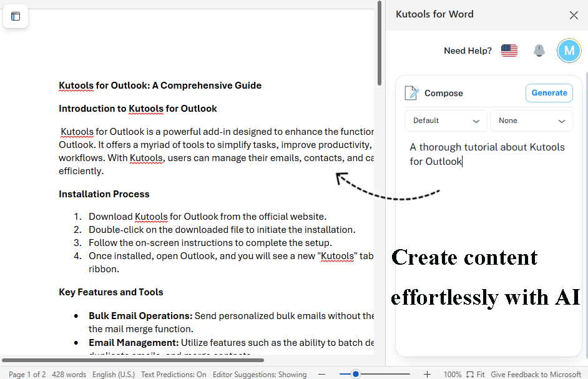588x379 pixels.
Task: Toggle Editor Suggestions visibility
Action: [x=260, y=374]
